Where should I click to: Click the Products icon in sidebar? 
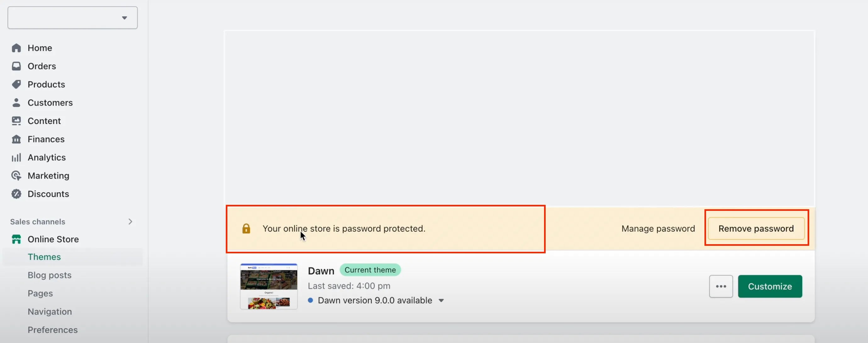(16, 85)
